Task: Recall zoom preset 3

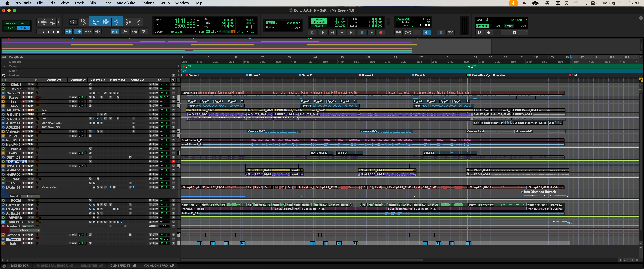Action: point(48,32)
